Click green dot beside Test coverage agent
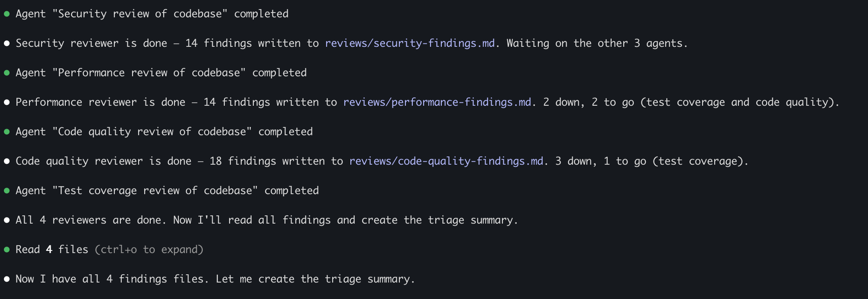 tap(7, 191)
